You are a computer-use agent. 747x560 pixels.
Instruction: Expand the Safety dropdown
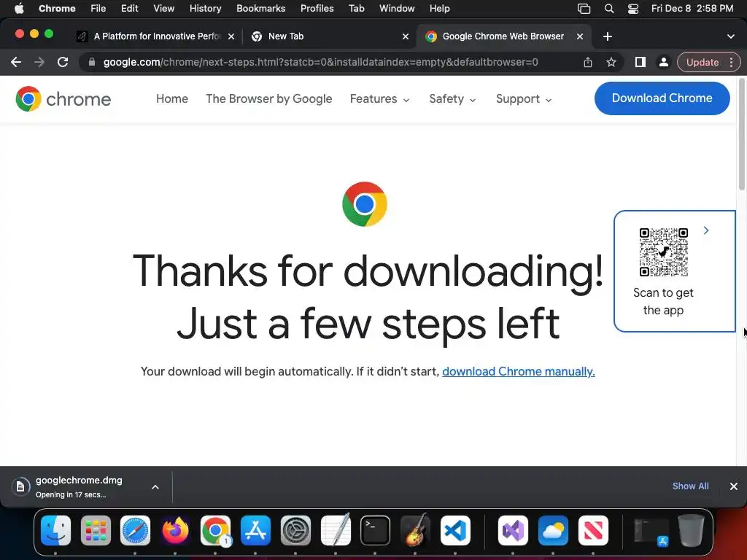point(452,99)
